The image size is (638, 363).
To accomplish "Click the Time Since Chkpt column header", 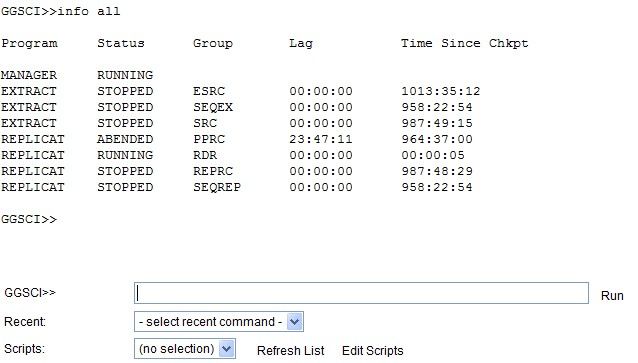I will [464, 43].
